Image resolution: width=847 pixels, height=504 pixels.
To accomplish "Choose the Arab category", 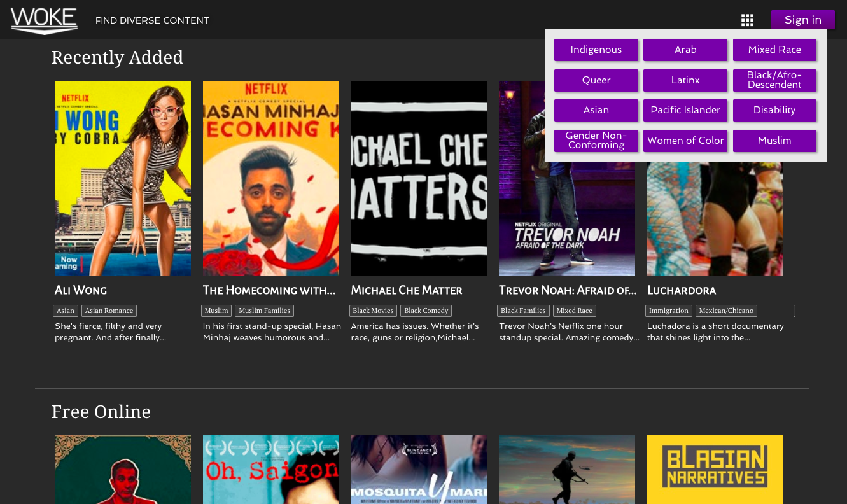I will pyautogui.click(x=685, y=50).
